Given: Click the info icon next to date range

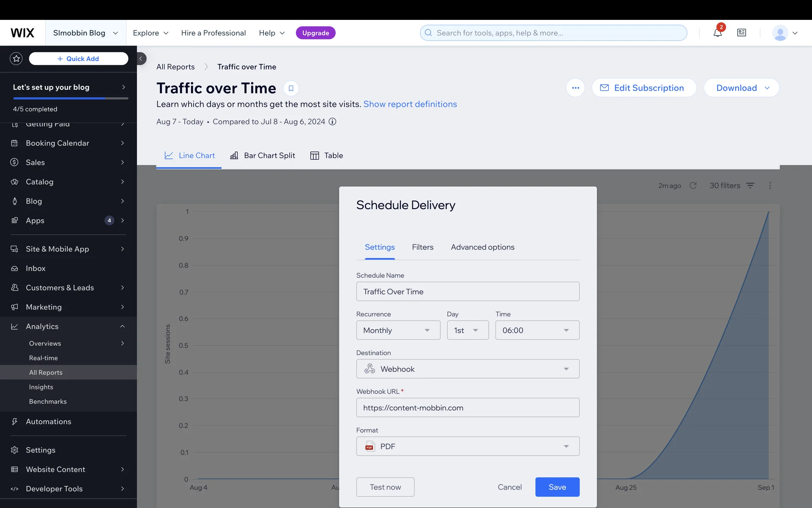Looking at the screenshot, I should click(x=333, y=122).
